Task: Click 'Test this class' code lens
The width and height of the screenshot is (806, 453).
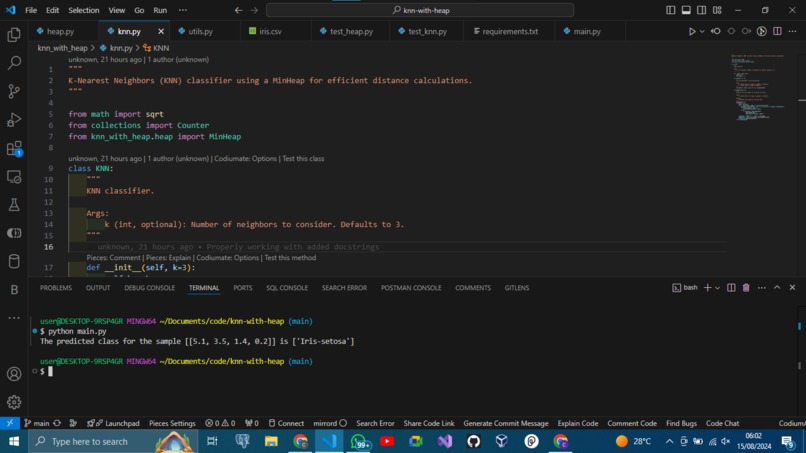Action: pyautogui.click(x=303, y=158)
